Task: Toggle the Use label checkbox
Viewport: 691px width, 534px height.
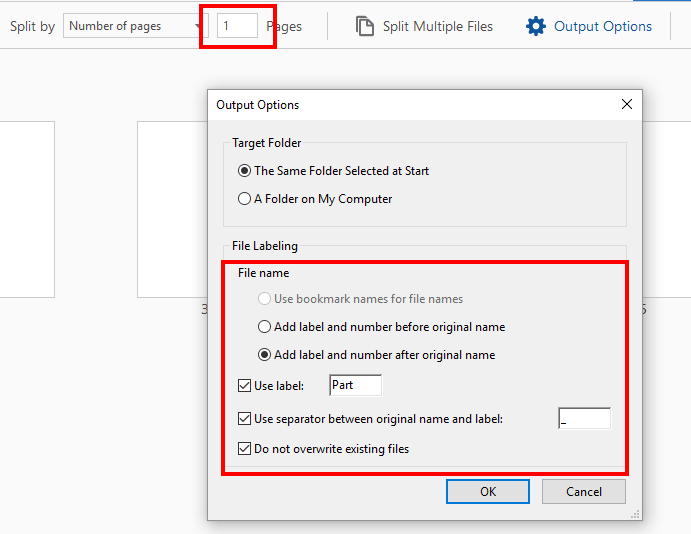Action: 244,386
